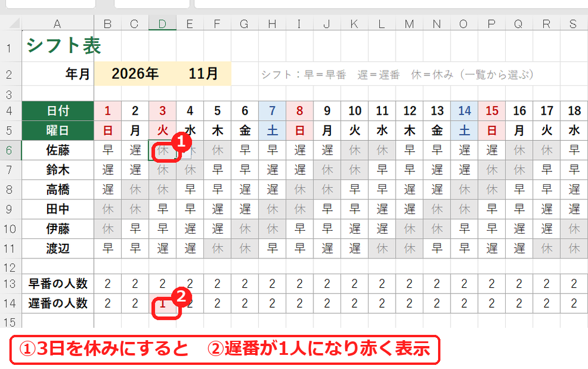Select column D header
The height and width of the screenshot is (369, 588).
tap(162, 24)
